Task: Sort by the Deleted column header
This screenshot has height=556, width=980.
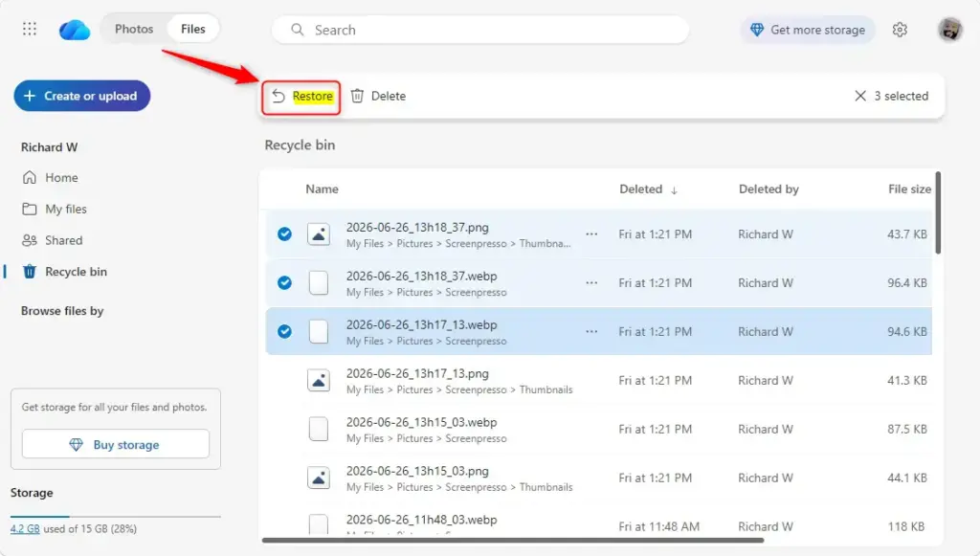Action: [640, 189]
